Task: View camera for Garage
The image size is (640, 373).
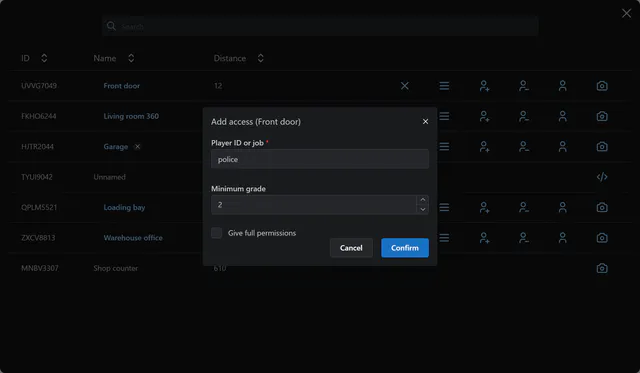Action: pos(602,147)
